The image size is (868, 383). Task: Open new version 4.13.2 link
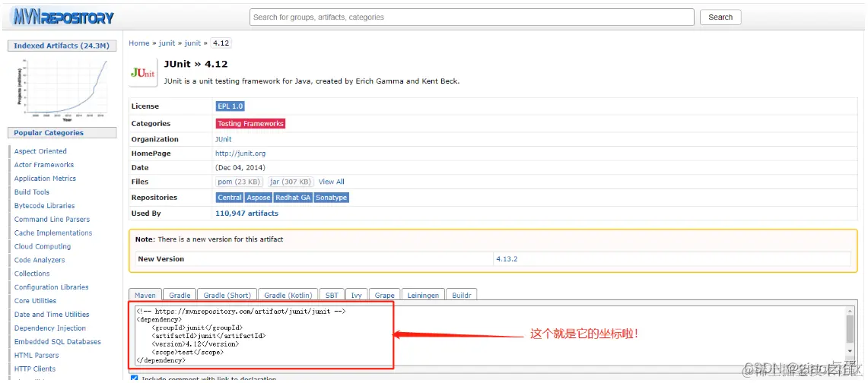507,258
